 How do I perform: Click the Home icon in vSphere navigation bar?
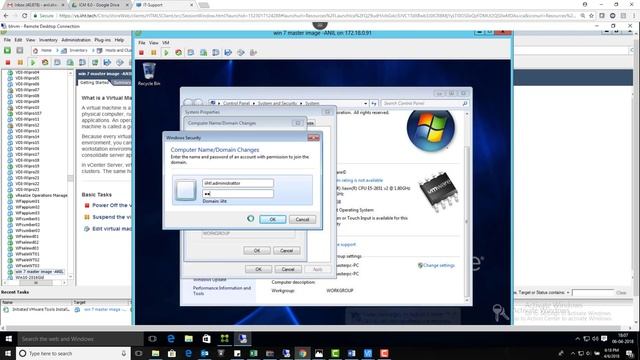tap(36, 51)
